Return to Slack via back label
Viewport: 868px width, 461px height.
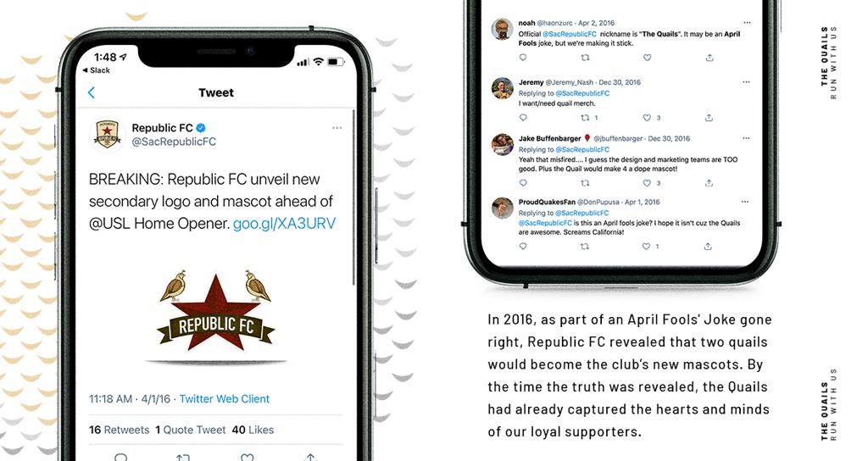click(97, 70)
